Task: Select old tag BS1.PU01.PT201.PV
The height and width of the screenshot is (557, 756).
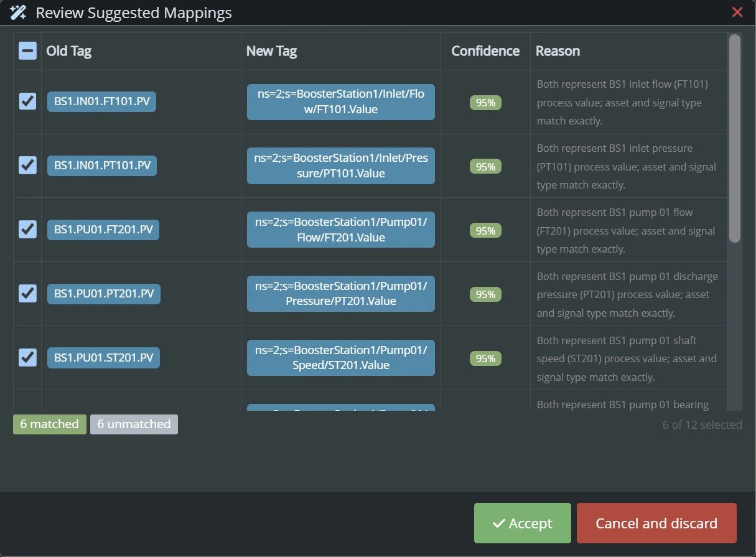Action: click(x=104, y=294)
